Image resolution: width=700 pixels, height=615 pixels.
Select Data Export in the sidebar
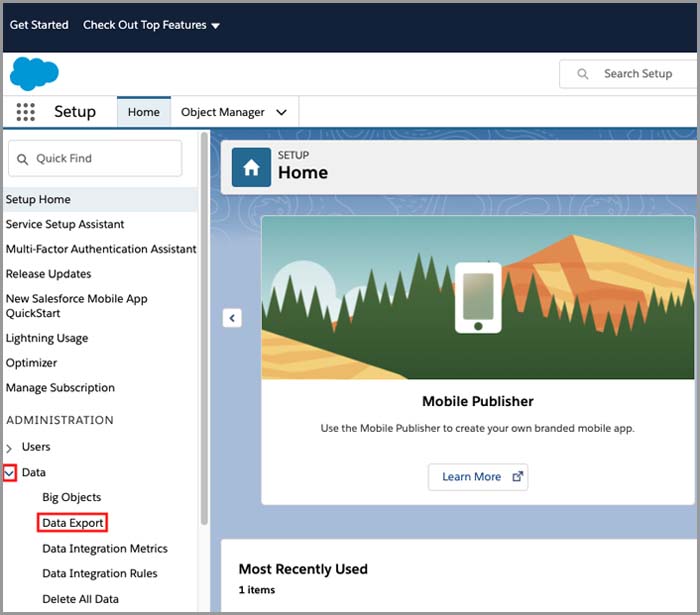(72, 523)
